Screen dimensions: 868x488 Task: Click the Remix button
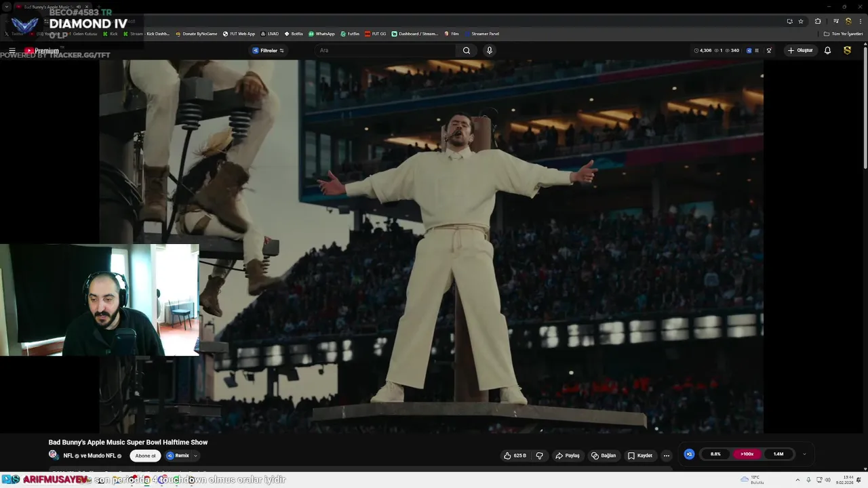[178, 455]
